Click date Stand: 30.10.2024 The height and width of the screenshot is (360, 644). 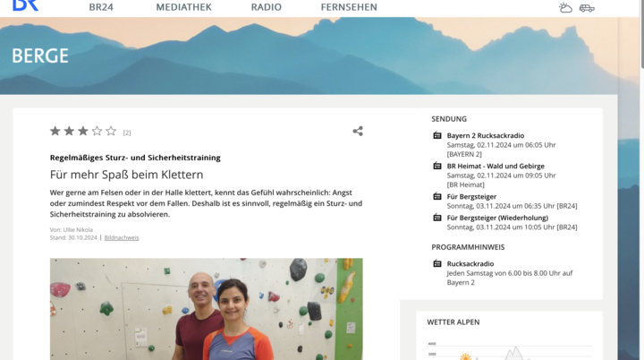[73, 238]
